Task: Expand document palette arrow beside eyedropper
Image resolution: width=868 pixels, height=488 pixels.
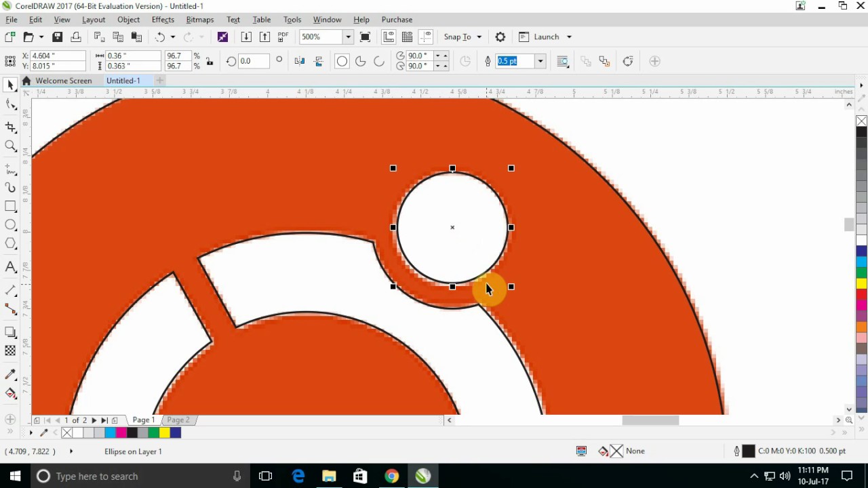Action: pyautogui.click(x=31, y=432)
